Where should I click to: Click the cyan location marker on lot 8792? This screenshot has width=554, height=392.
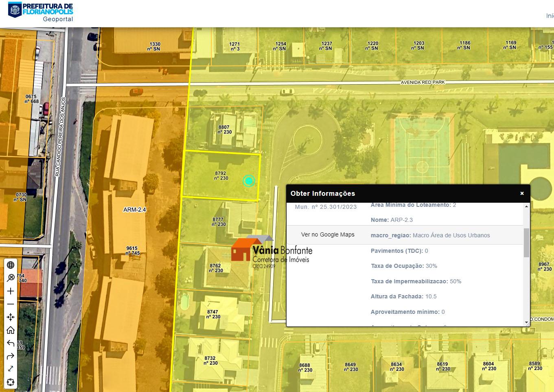pyautogui.click(x=249, y=181)
